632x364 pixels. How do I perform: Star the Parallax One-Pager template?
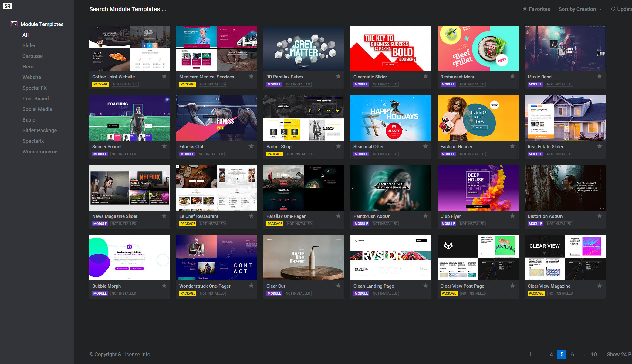click(338, 216)
